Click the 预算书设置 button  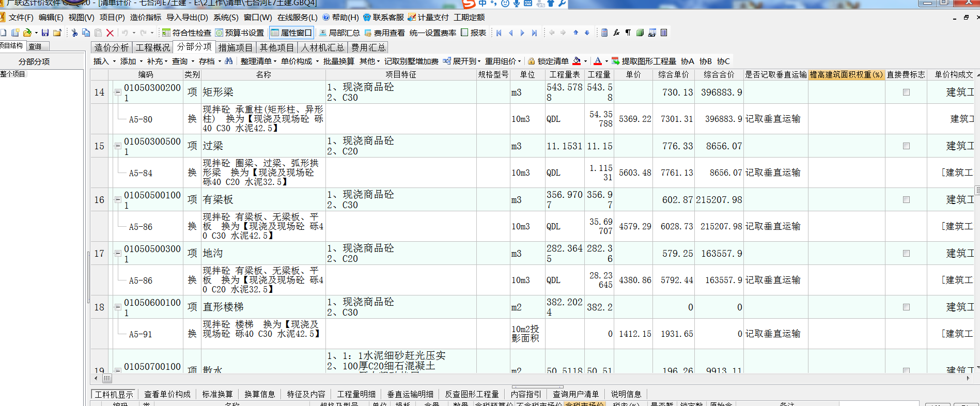(x=240, y=33)
